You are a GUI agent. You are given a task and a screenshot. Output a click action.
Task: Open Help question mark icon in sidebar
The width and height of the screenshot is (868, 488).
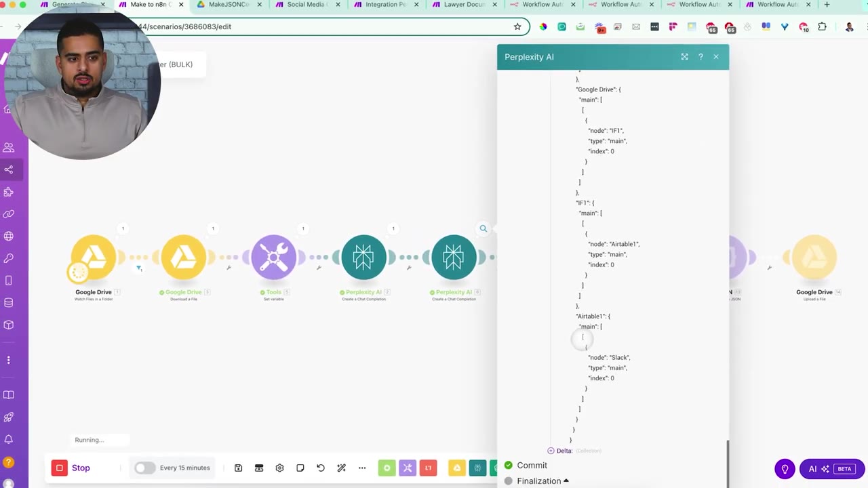[x=9, y=462]
